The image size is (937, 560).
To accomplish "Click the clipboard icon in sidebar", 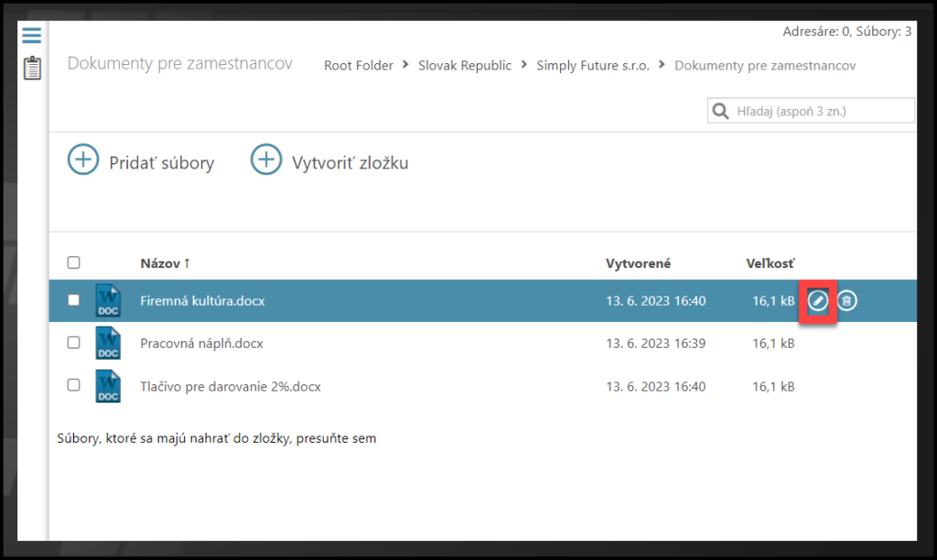I will [x=32, y=68].
